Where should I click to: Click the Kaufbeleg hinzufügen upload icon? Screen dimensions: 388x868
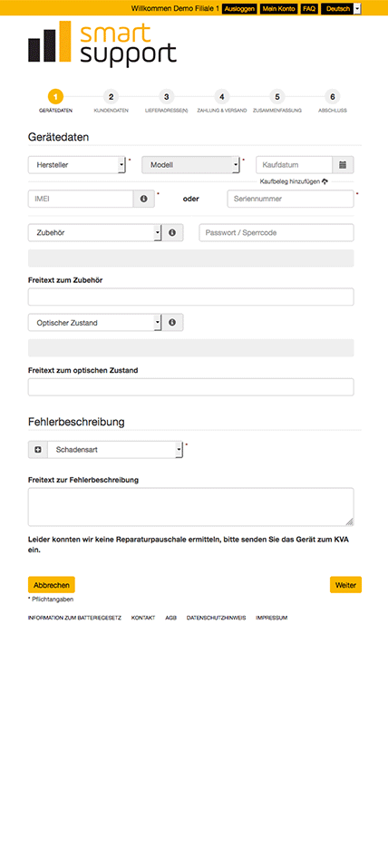point(325,181)
